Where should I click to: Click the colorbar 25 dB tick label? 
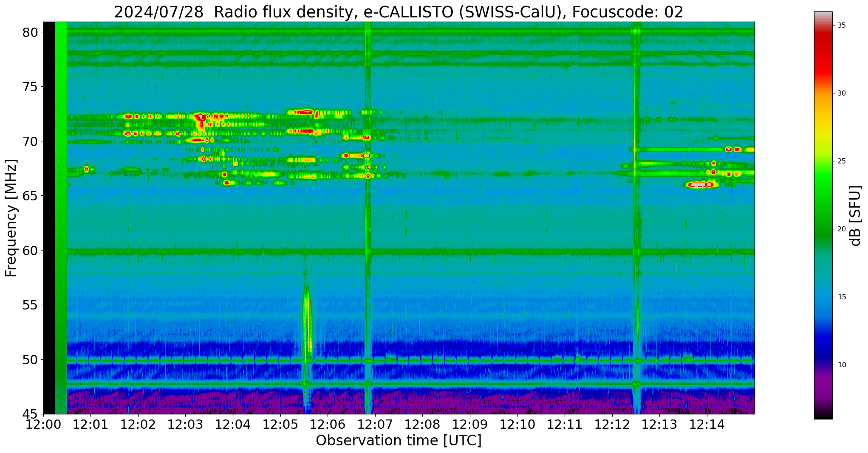(841, 161)
